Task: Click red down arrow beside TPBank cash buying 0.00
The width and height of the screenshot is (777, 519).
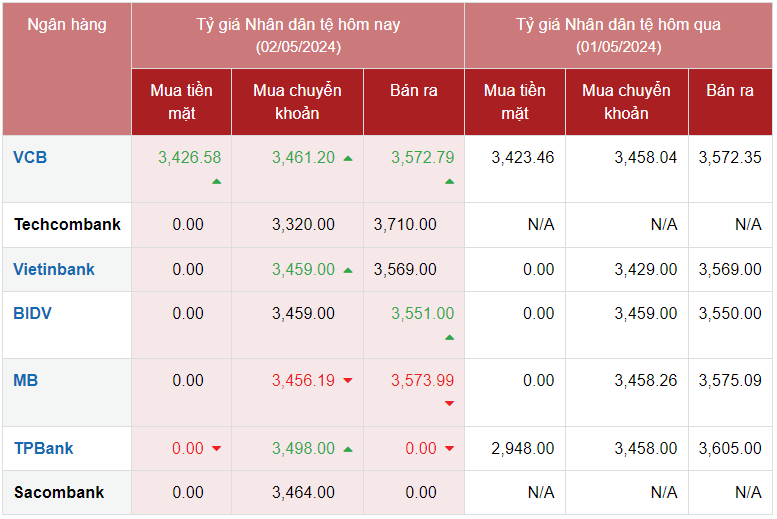Action: coord(217,449)
